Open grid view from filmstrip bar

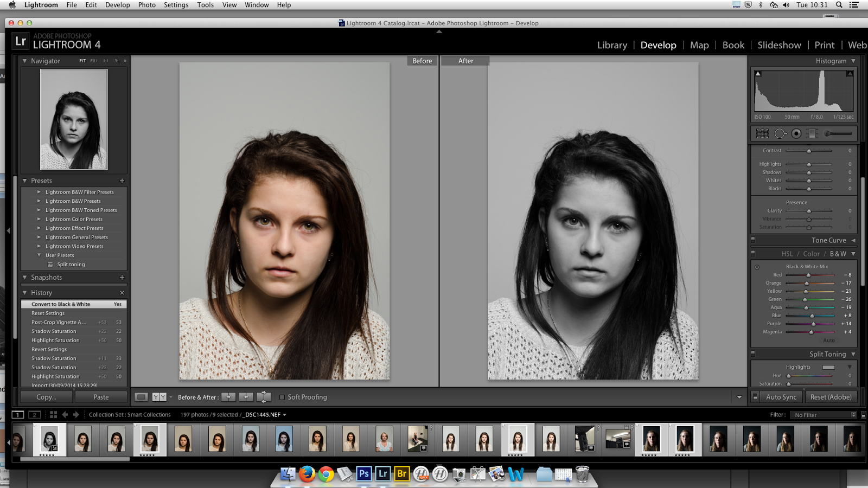[53, 414]
